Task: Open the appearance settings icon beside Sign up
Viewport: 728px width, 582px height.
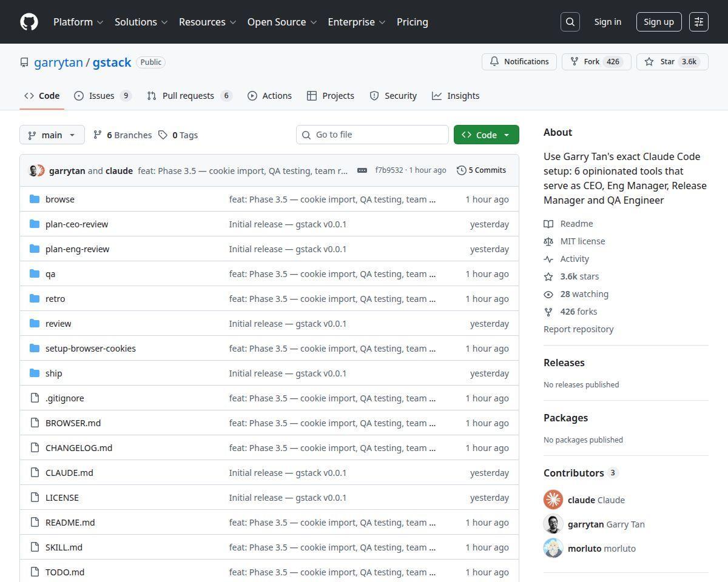Action: pos(699,22)
